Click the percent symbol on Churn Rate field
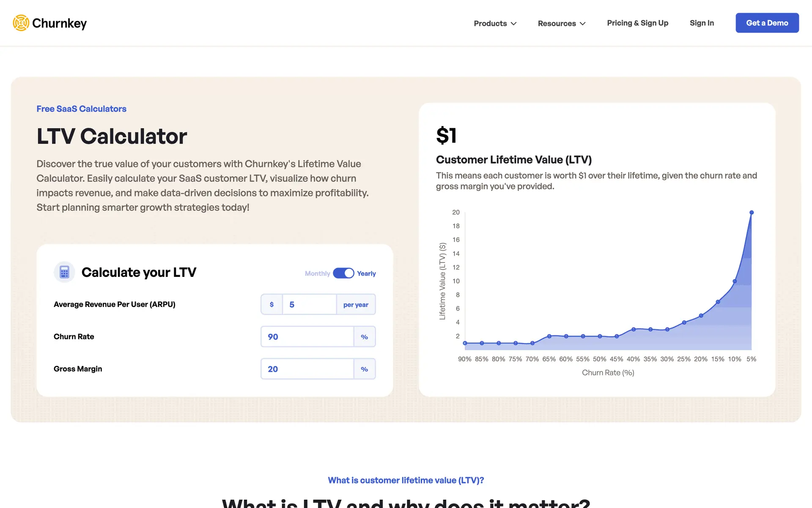 (364, 337)
